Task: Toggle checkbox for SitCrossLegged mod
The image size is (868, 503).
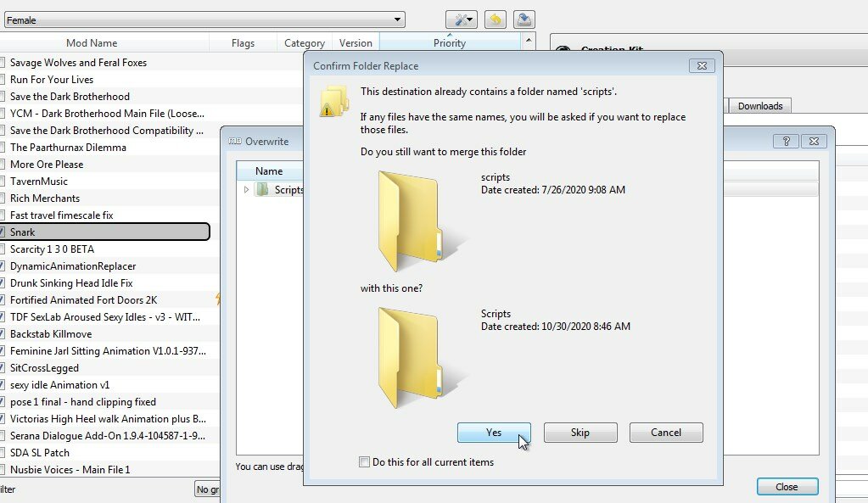Action: pyautogui.click(x=2, y=368)
